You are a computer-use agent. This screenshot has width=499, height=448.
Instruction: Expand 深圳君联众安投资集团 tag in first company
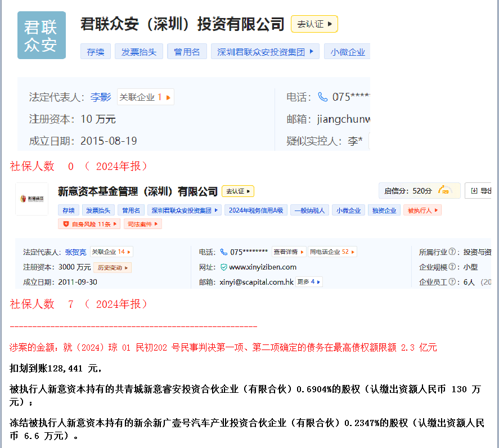tap(265, 52)
